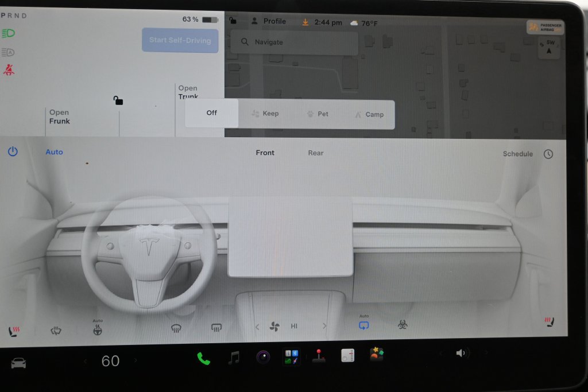Image resolution: width=588 pixels, height=392 pixels.
Task: Tap the Navigate search field
Action: point(294,42)
